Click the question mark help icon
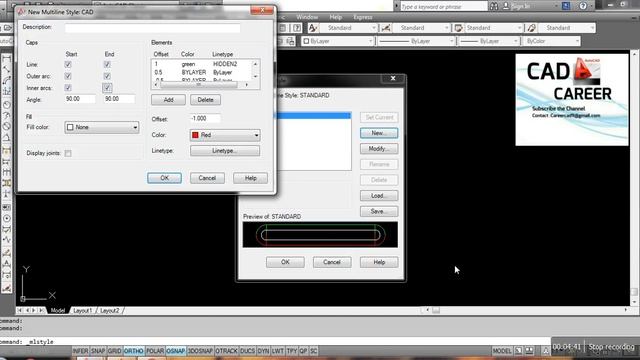The width and height of the screenshot is (640, 360). click(x=583, y=6)
